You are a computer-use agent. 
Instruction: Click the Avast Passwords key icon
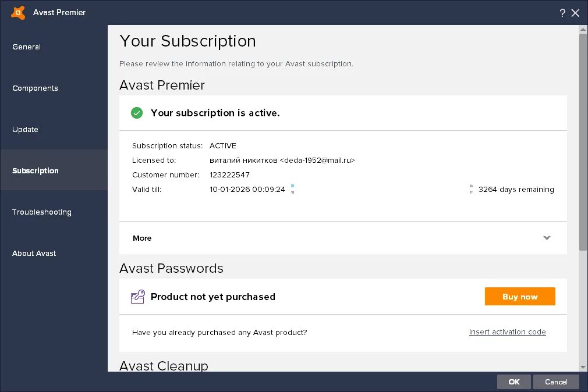click(137, 297)
